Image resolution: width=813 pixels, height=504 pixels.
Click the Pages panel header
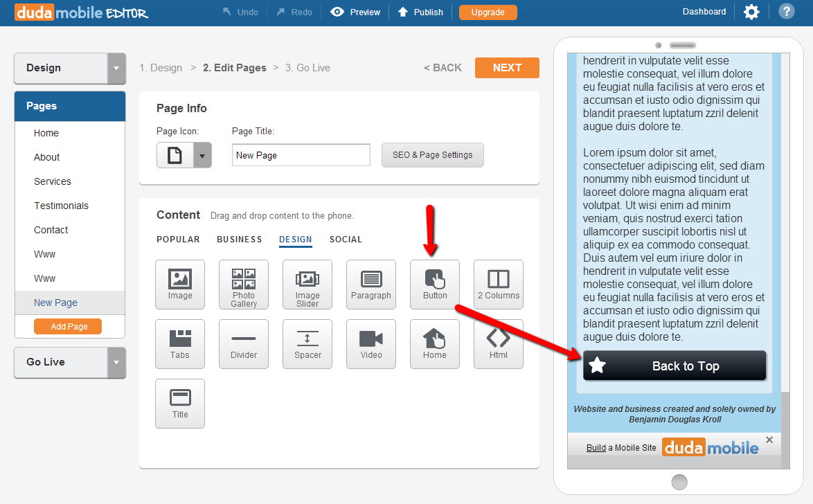70,107
